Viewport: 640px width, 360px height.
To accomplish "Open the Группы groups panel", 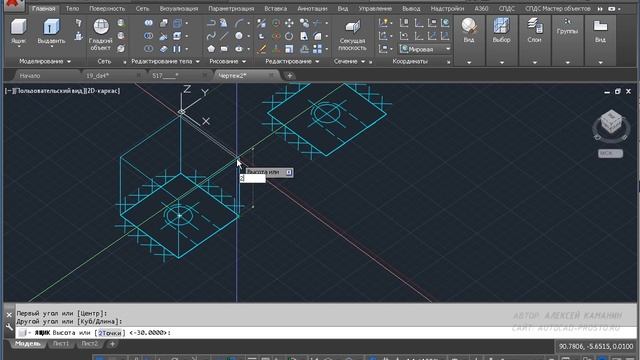I will click(x=567, y=27).
